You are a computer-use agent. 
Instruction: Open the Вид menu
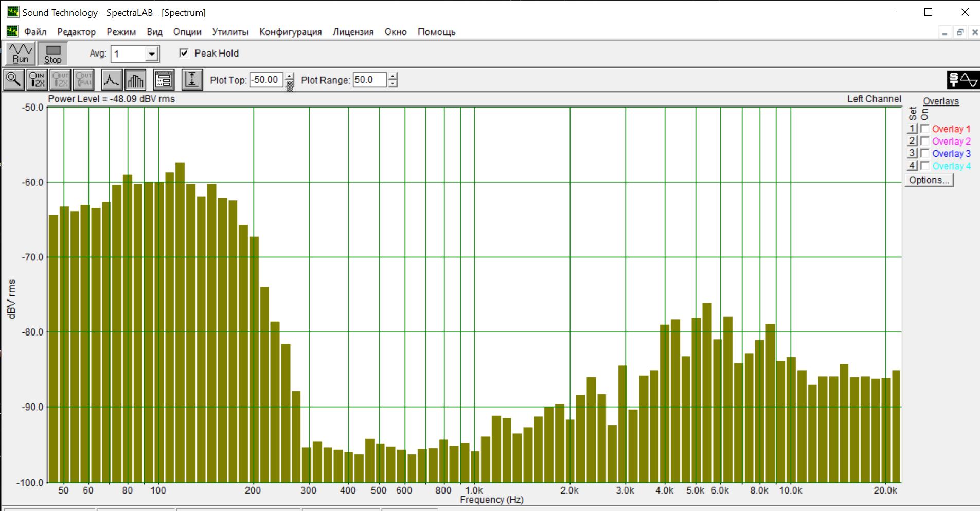tap(154, 32)
